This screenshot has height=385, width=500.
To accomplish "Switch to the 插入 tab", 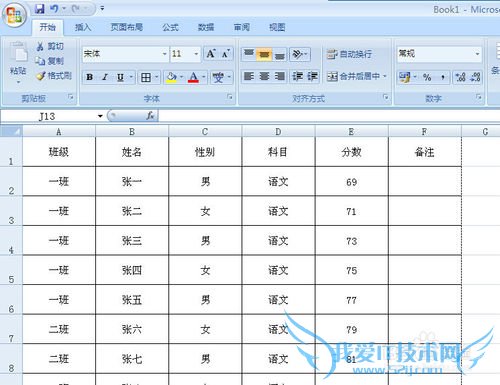I will coord(83,27).
